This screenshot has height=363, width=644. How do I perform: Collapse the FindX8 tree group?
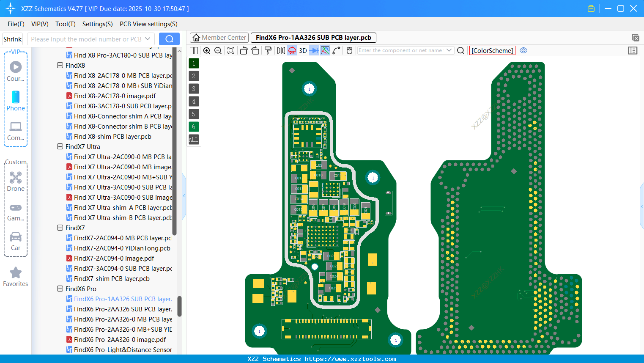pos(60,65)
